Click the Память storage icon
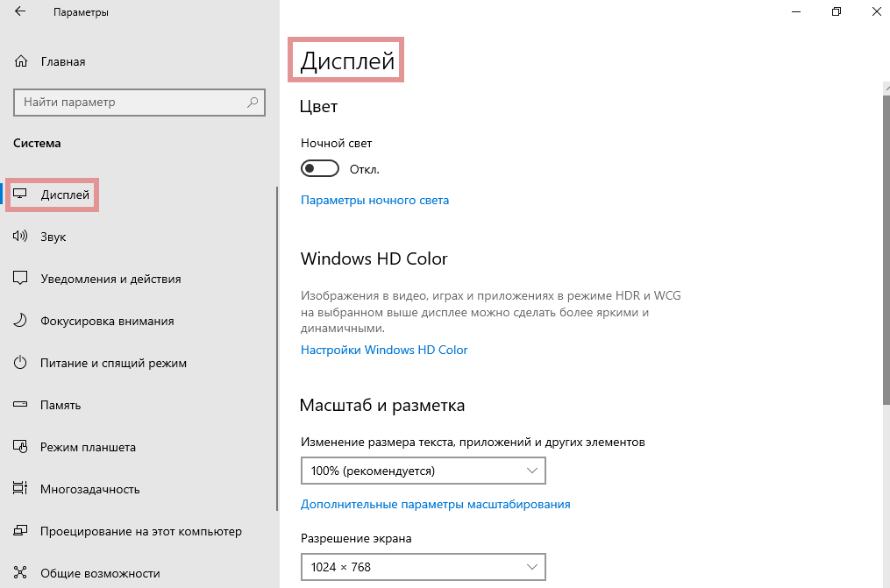The image size is (890, 588). [x=21, y=405]
